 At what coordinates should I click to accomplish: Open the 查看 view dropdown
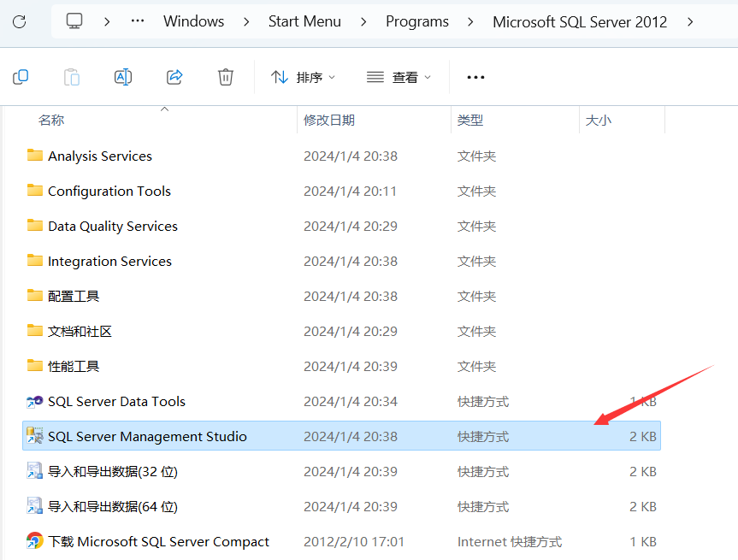[x=399, y=77]
